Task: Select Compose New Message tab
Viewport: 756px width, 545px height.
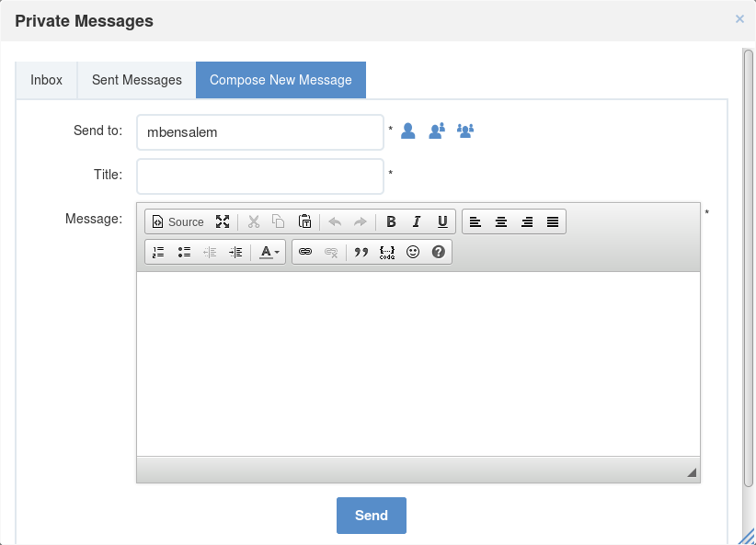Action: 281,80
